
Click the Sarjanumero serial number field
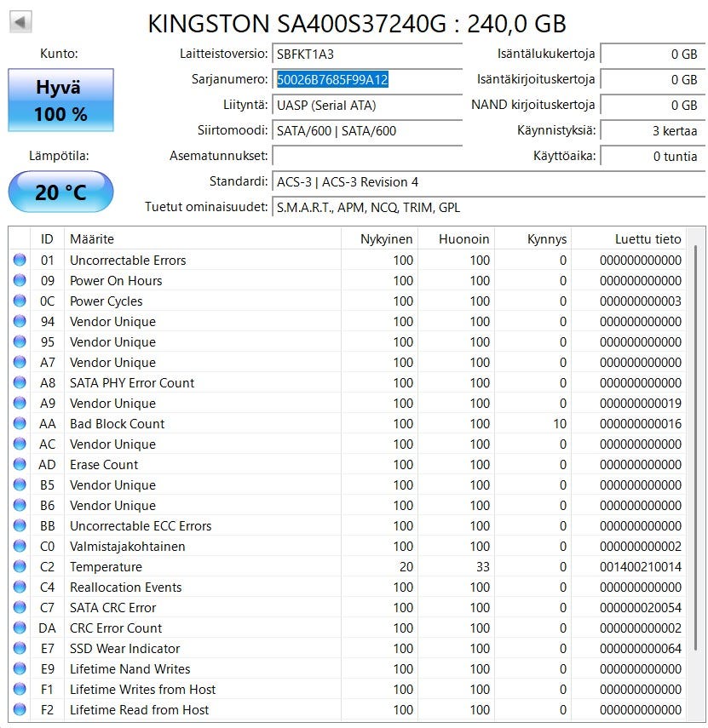[x=367, y=79]
